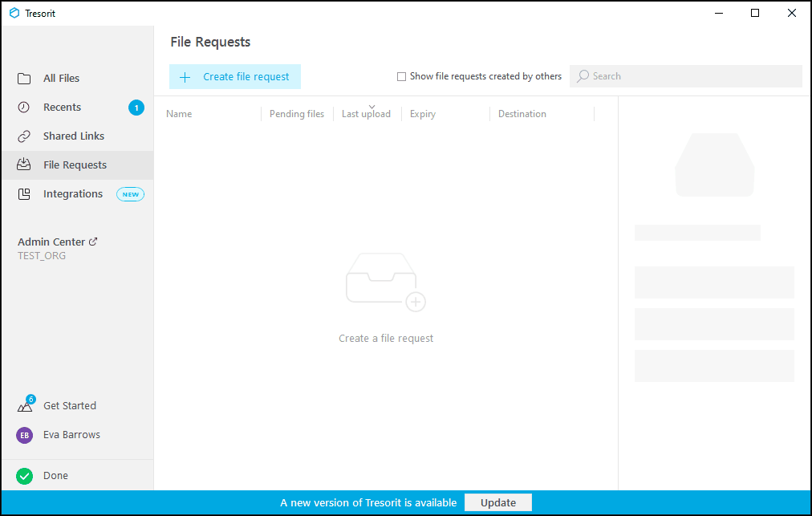The image size is (812, 516).
Task: Click the Recents clock icon
Action: pyautogui.click(x=24, y=108)
